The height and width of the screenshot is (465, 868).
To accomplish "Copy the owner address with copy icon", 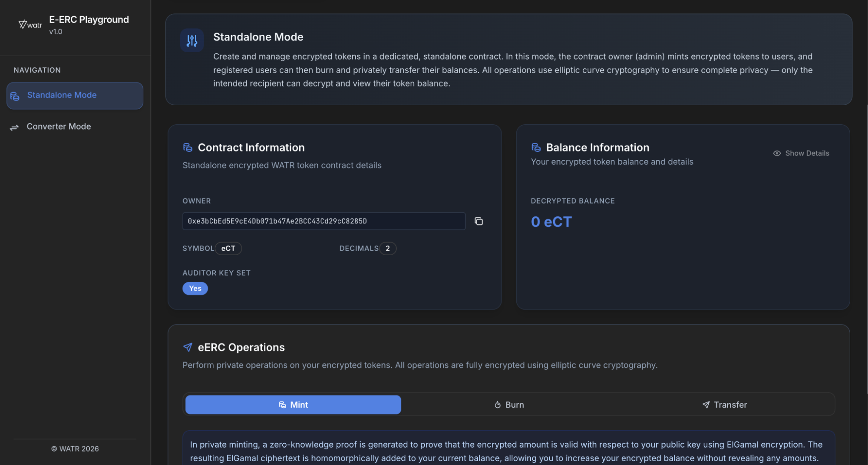I will tap(479, 221).
